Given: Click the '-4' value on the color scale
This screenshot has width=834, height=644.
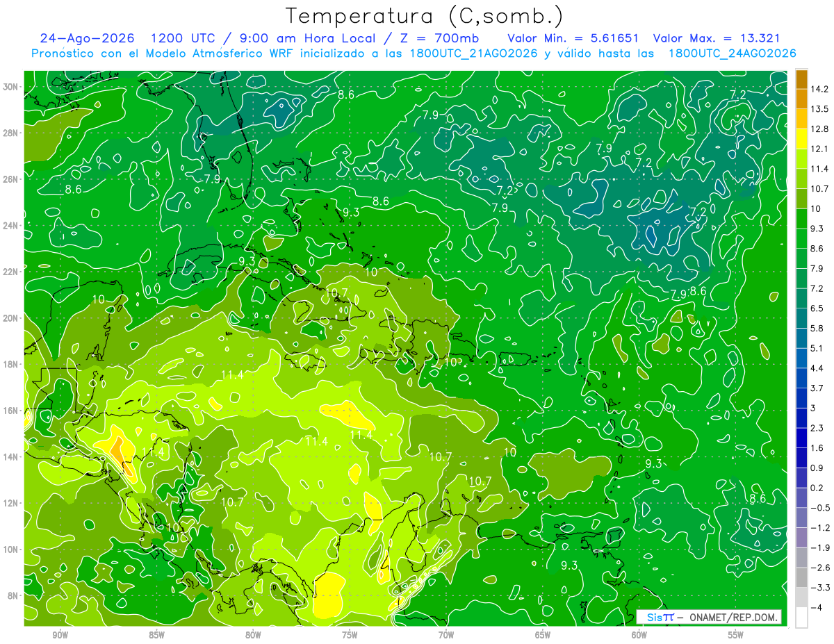Looking at the screenshot, I should click(x=816, y=608).
